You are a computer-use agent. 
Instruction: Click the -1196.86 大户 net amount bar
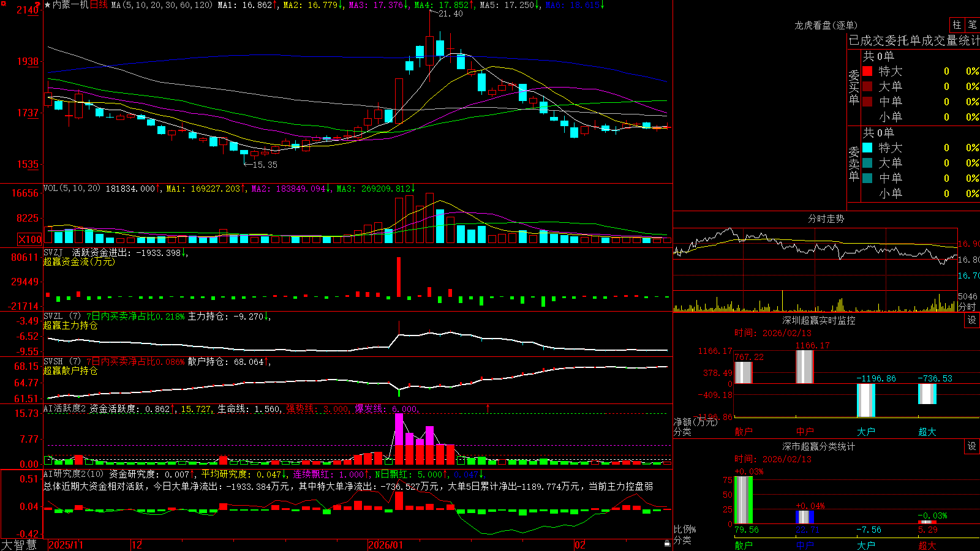click(866, 400)
